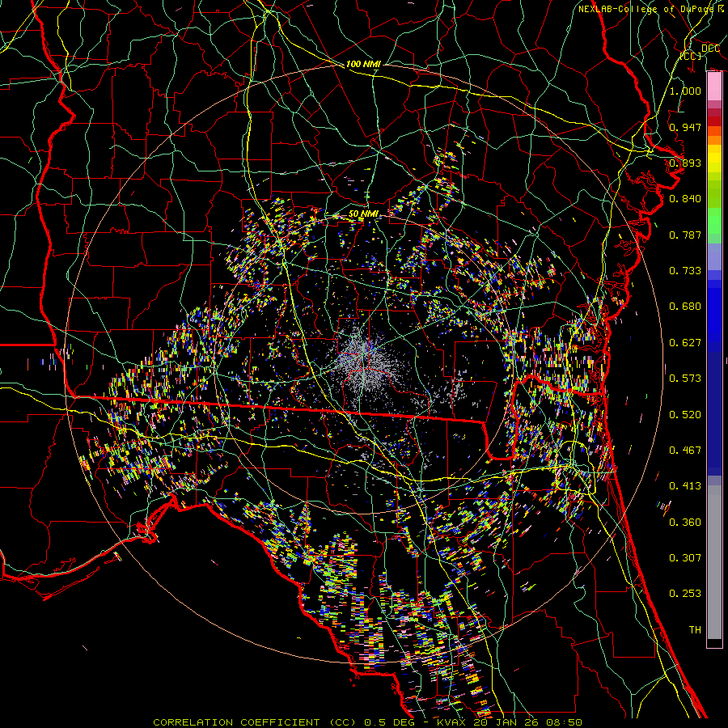Image resolution: width=728 pixels, height=728 pixels.
Task: Click the "TH" threshold label in legend
Action: point(694,629)
